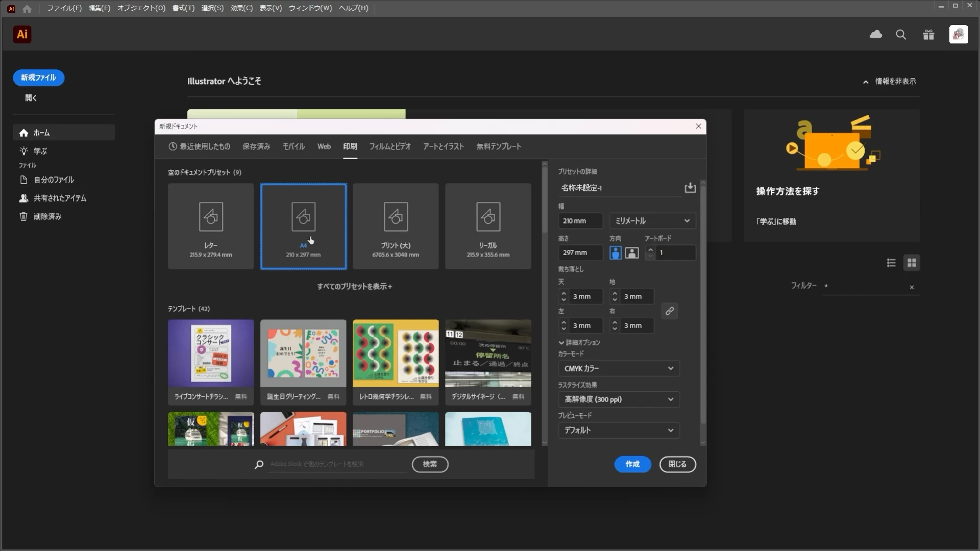
Task: Open the units dropdown showing ミリメートル
Action: [x=652, y=221]
